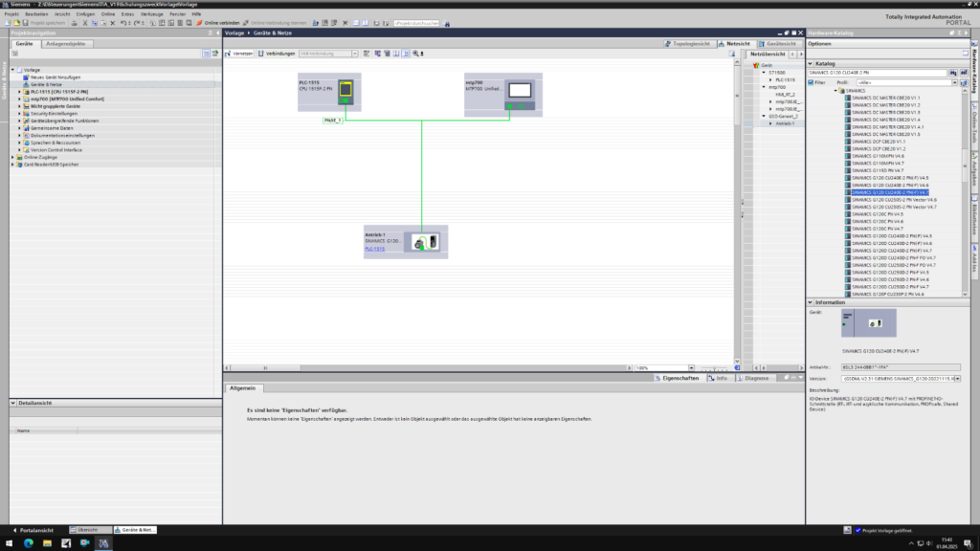Click the Online verbinden toolbar button

coord(218,23)
